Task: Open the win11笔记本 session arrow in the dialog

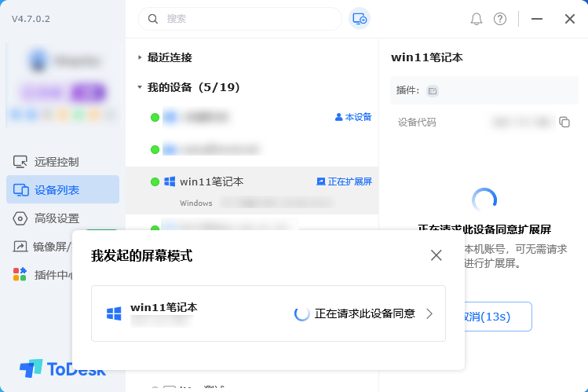Action: [x=429, y=313]
